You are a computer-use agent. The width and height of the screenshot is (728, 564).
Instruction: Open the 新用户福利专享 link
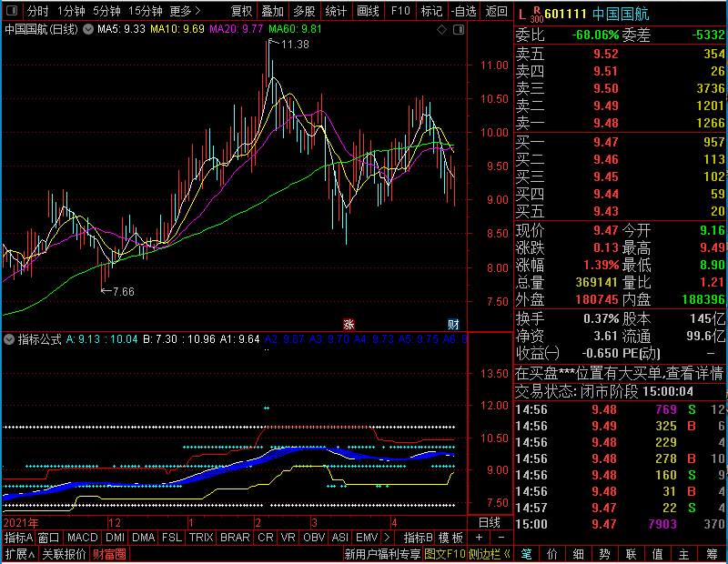(x=382, y=554)
